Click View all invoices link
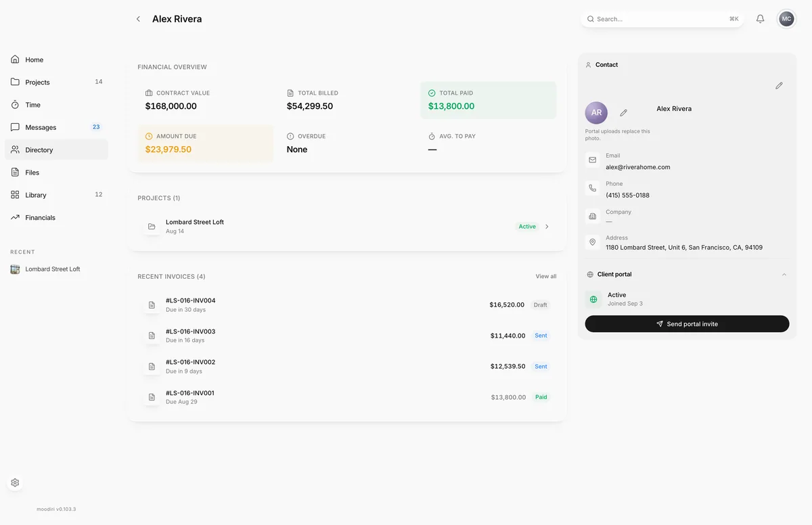 pos(546,277)
